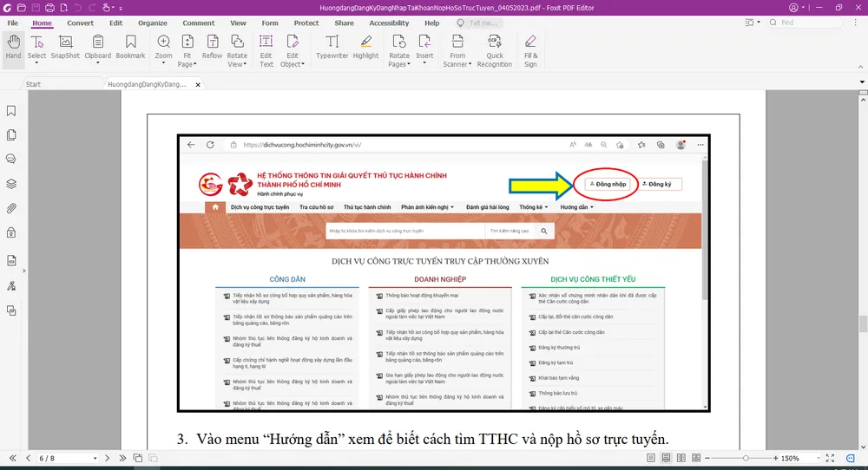
Task: Open the Typewriter tool
Action: (x=332, y=48)
